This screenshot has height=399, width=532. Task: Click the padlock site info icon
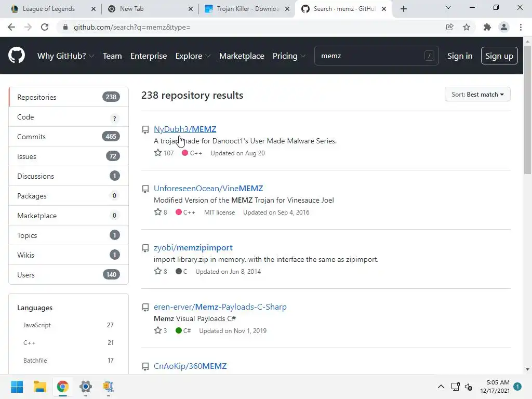pos(65,27)
